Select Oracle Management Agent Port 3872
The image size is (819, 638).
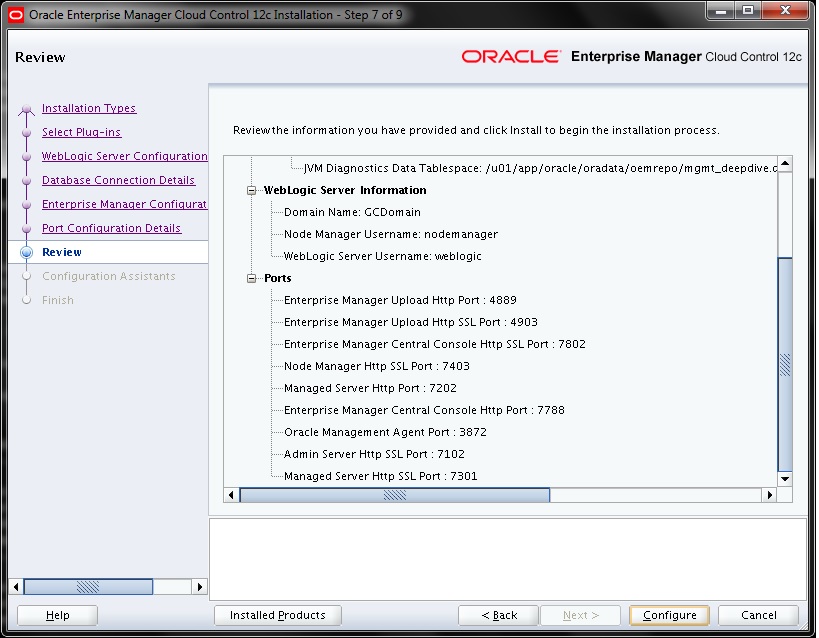coord(385,432)
